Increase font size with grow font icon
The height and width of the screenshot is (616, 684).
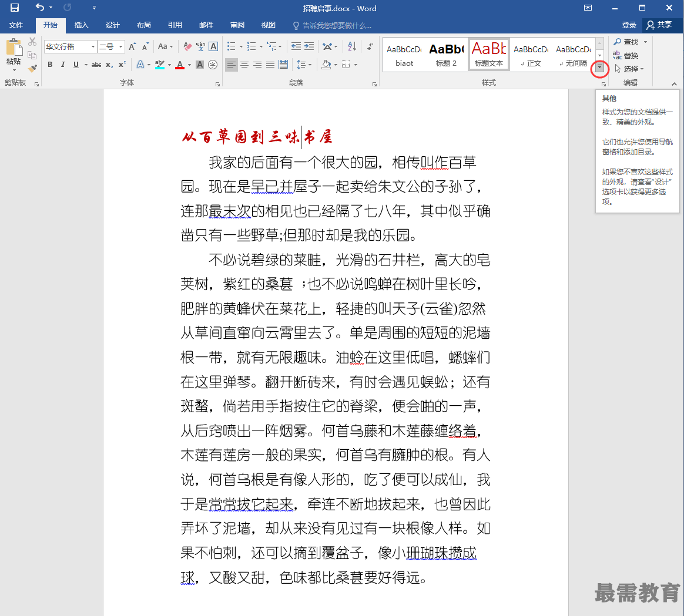click(x=133, y=46)
